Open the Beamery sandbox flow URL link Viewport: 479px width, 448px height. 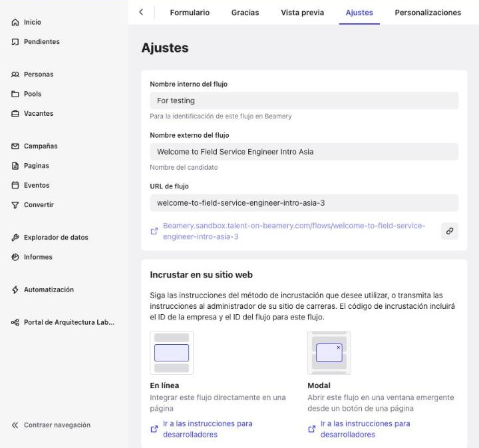click(x=294, y=231)
